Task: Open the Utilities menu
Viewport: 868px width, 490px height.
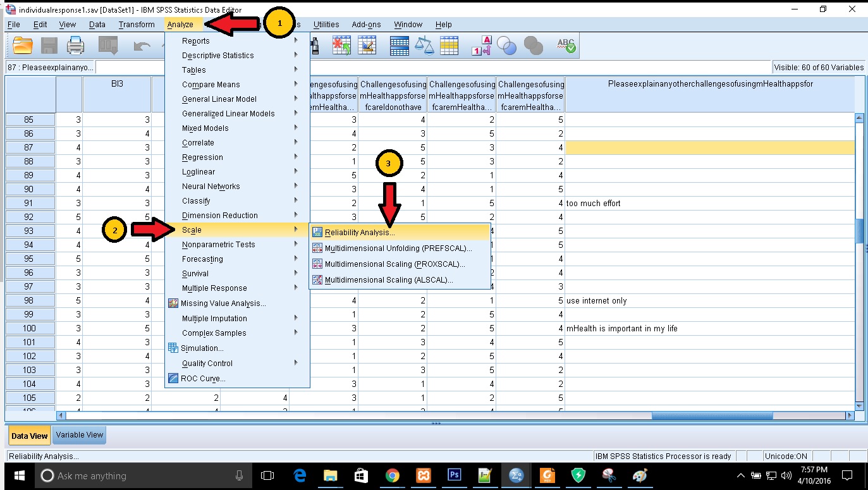Action: (x=326, y=24)
